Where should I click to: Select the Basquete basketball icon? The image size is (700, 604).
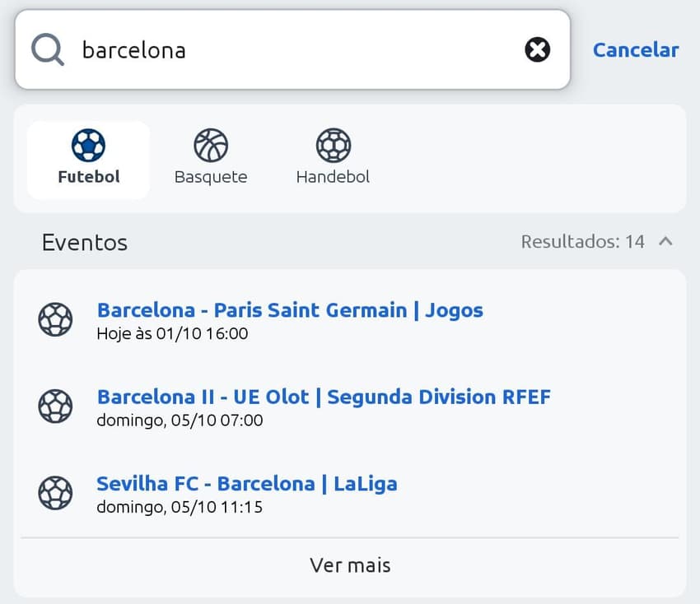tap(211, 146)
